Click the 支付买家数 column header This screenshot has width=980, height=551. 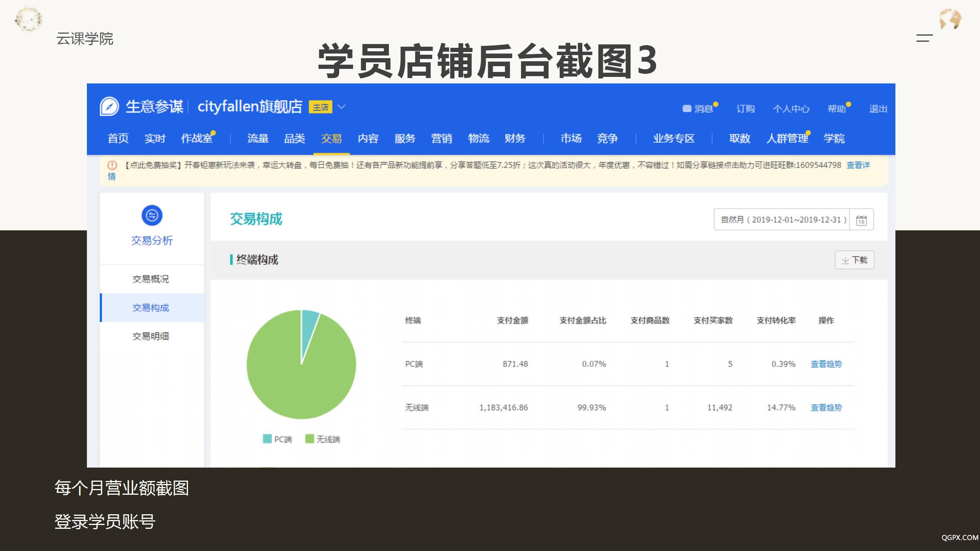(713, 320)
